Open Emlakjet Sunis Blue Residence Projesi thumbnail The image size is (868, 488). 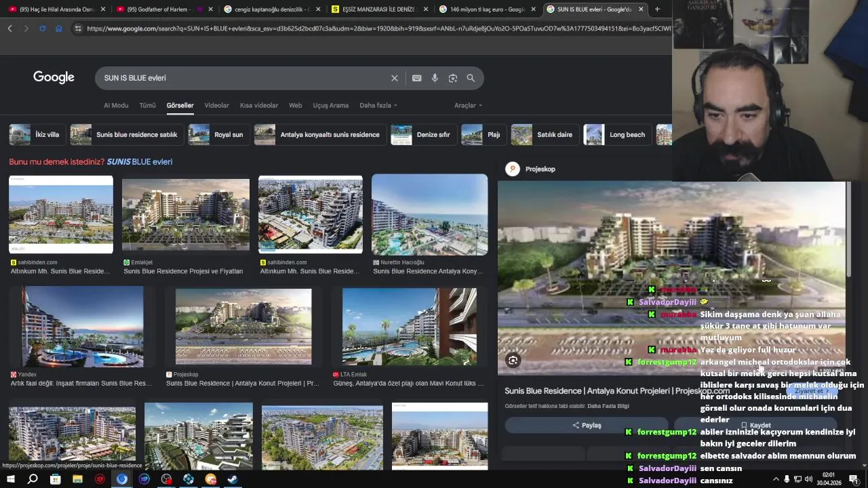click(186, 215)
